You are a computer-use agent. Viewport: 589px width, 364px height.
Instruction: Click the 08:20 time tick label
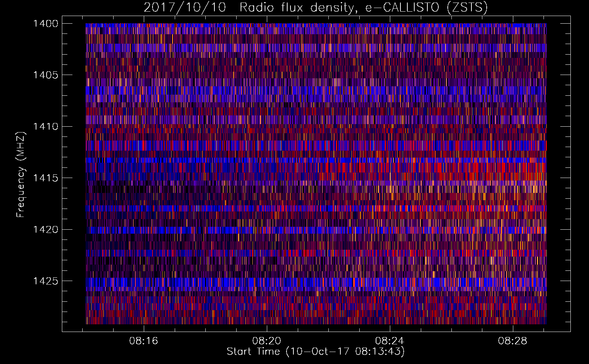coord(267,341)
